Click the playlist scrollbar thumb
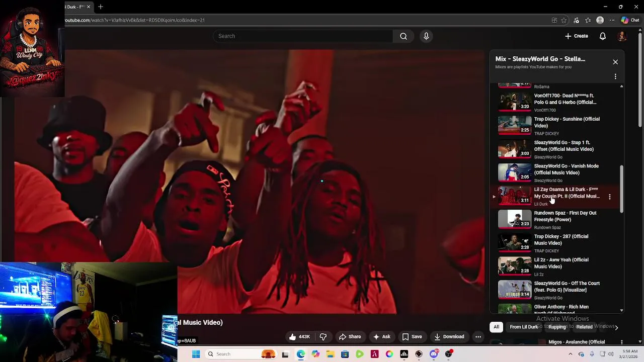This screenshot has height=362, width=644. coord(621,189)
